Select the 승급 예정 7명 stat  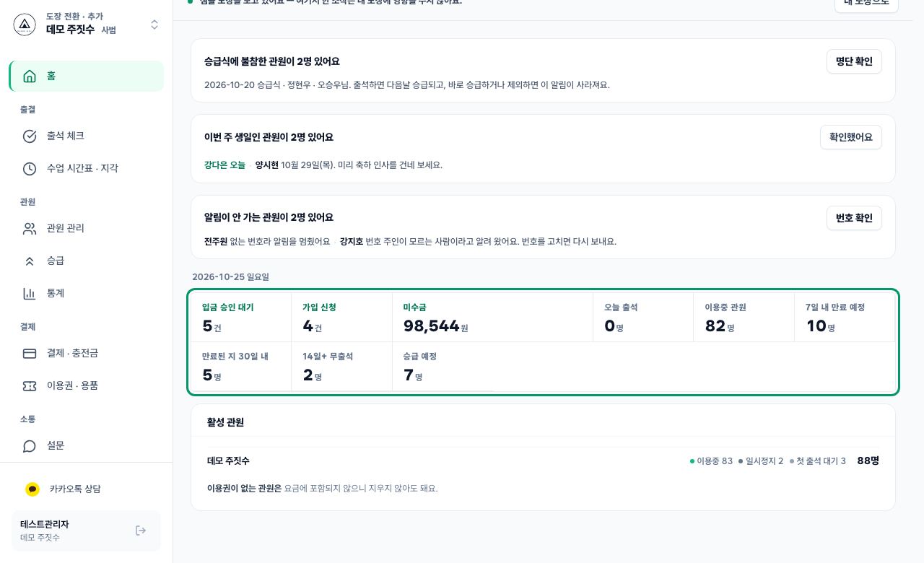click(443, 367)
